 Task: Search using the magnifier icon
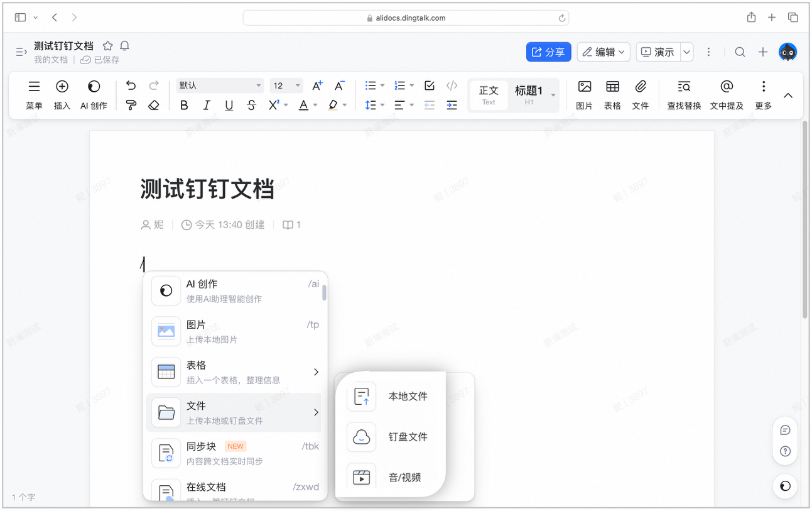pyautogui.click(x=740, y=52)
